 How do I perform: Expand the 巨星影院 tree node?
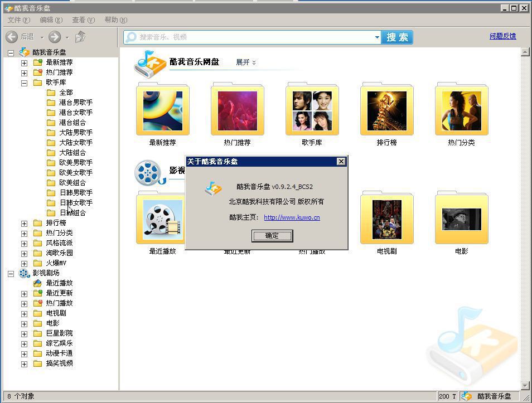[x=24, y=334]
